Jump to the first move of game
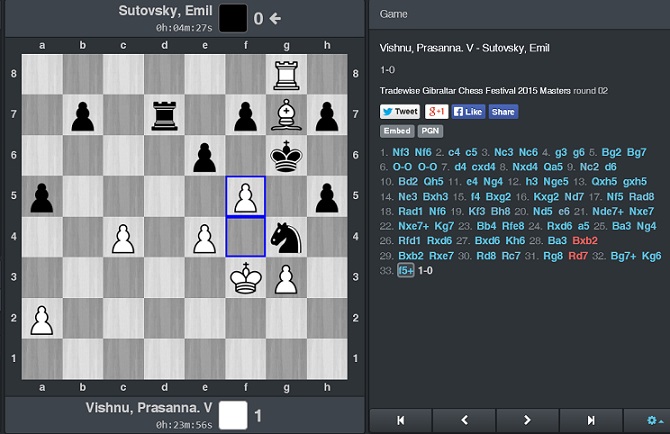 click(x=402, y=420)
